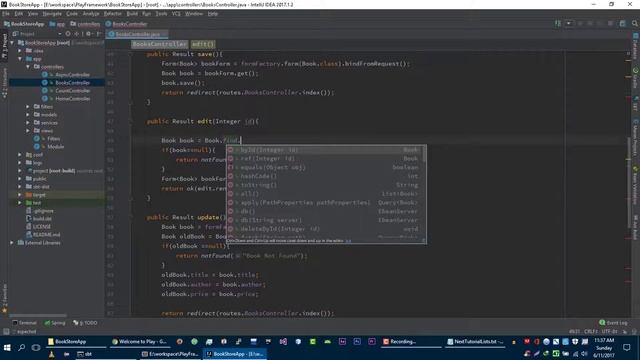This screenshot has width=640, height=360.
Task: Click BooksController breadcrumb in navigation bar
Action: (x=127, y=24)
